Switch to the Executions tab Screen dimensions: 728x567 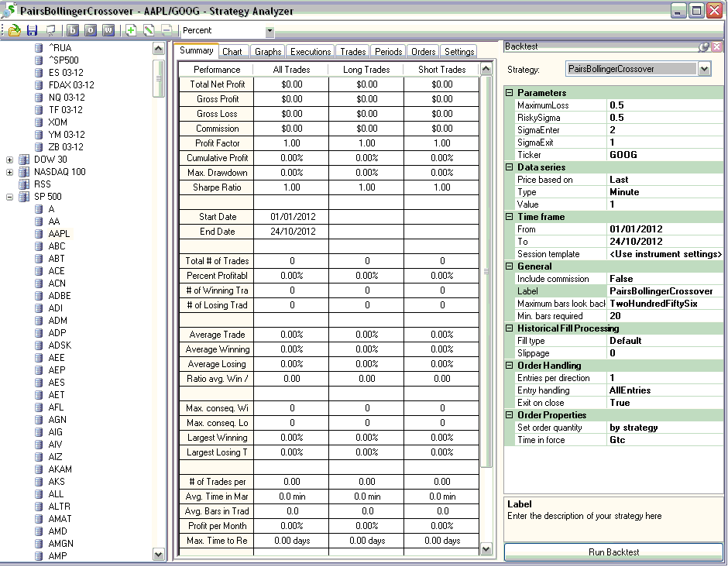(311, 52)
